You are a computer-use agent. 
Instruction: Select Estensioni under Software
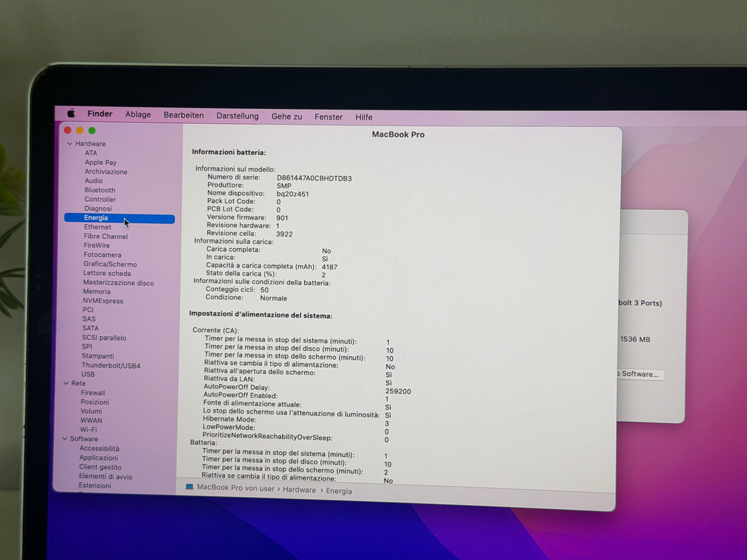[x=95, y=486]
